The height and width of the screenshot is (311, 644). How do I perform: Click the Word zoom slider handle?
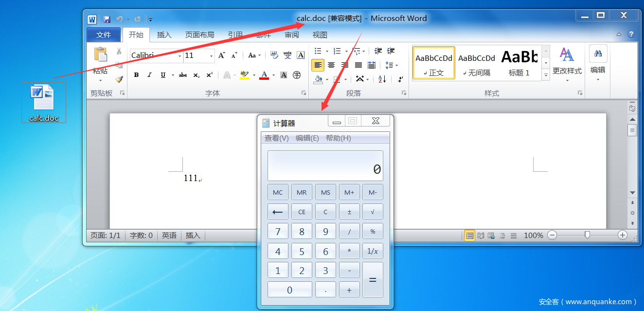pos(587,235)
